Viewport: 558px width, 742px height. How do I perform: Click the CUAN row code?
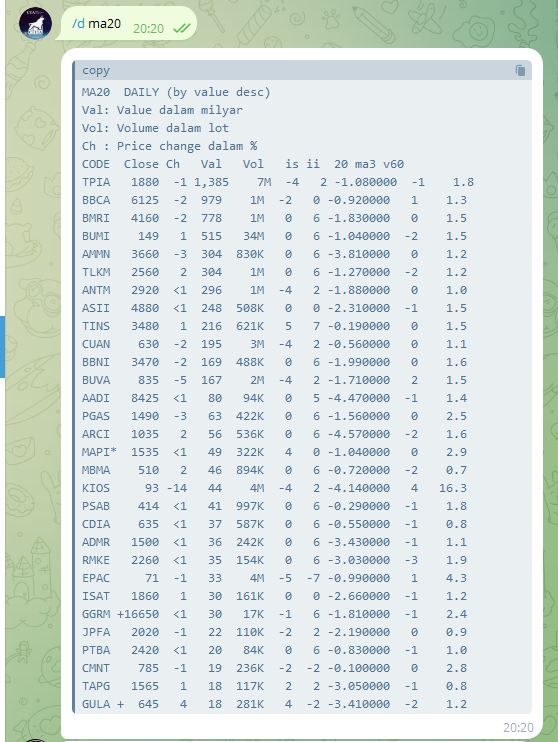tap(96, 344)
